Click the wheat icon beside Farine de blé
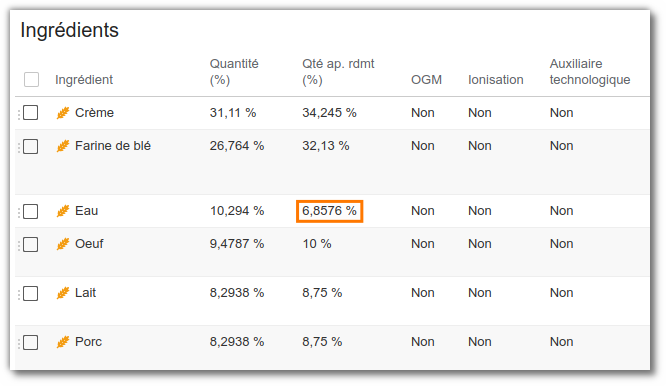Viewport: 666px width, 386px height. (63, 146)
